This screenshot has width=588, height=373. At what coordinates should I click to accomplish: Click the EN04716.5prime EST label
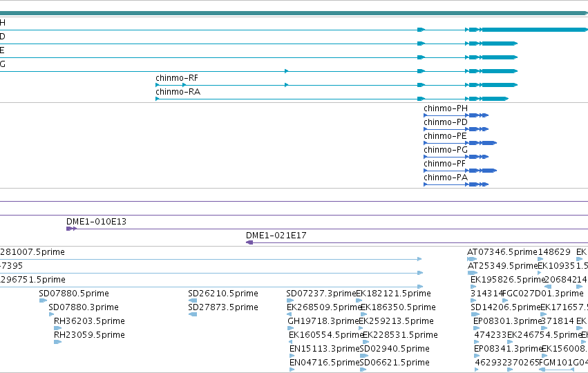click(324, 363)
